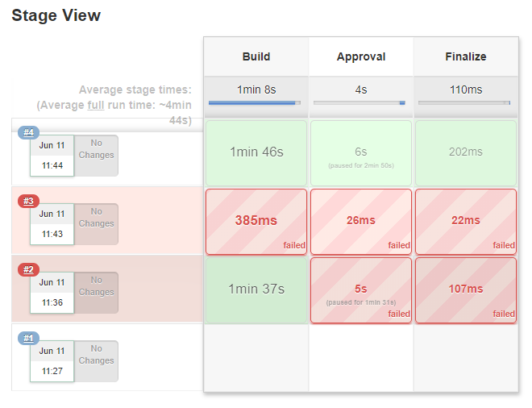The height and width of the screenshot is (408, 532).
Task: Open build #4 Finalize 202ms cell
Action: (x=466, y=152)
